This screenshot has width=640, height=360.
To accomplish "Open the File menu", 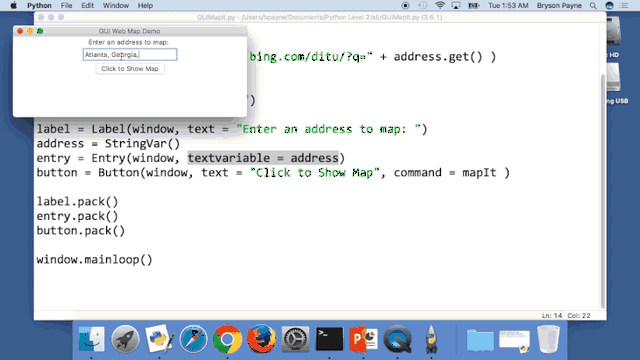I will pyautogui.click(x=66, y=6).
